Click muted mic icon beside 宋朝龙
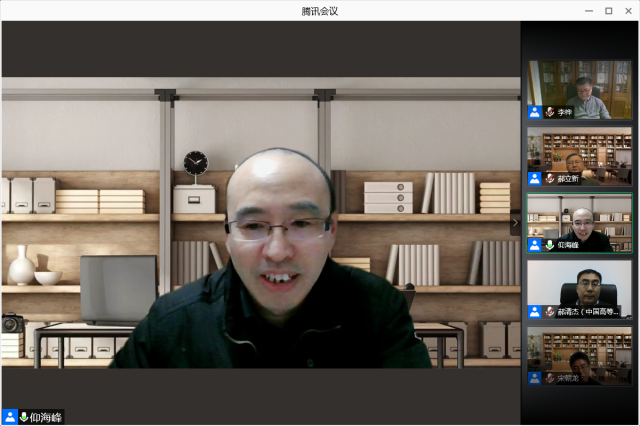 [549, 379]
